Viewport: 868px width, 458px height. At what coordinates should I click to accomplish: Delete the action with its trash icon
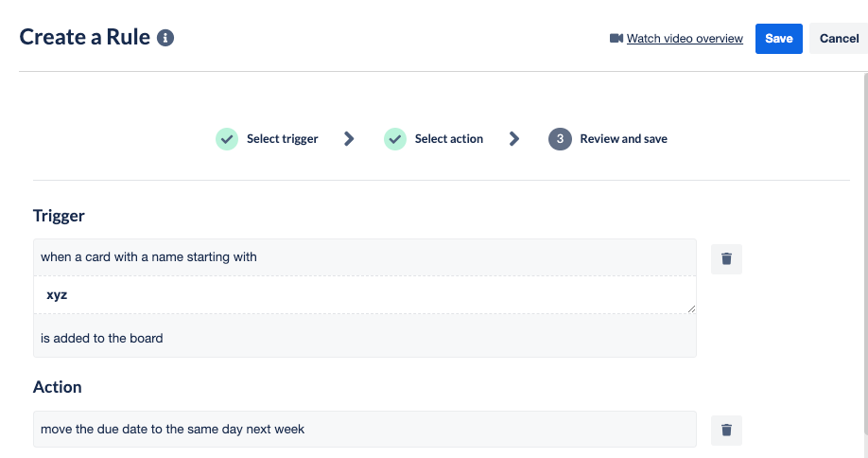pos(726,430)
